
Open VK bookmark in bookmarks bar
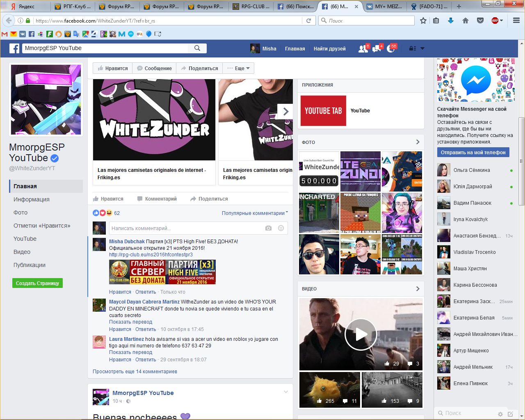click(23, 34)
